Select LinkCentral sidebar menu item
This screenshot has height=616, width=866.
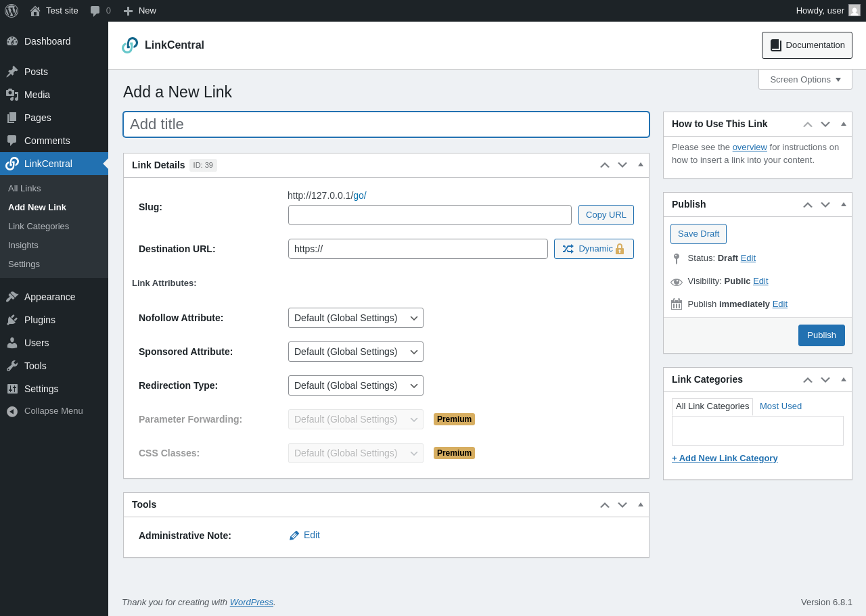coord(54,164)
